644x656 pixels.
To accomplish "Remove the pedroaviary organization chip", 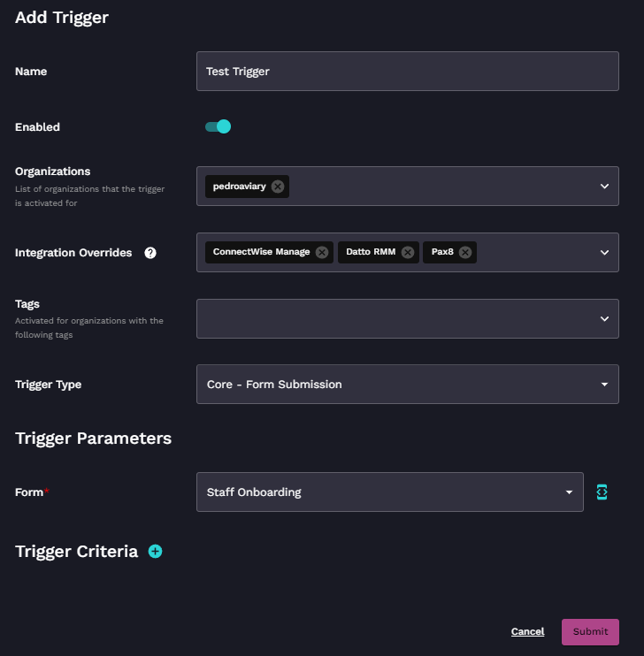I will click(278, 187).
